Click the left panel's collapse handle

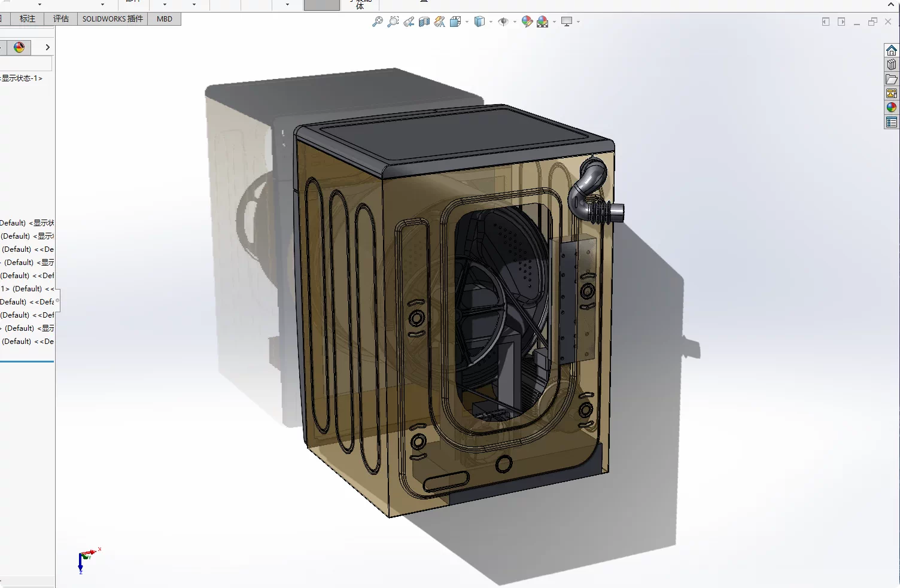[x=57, y=301]
